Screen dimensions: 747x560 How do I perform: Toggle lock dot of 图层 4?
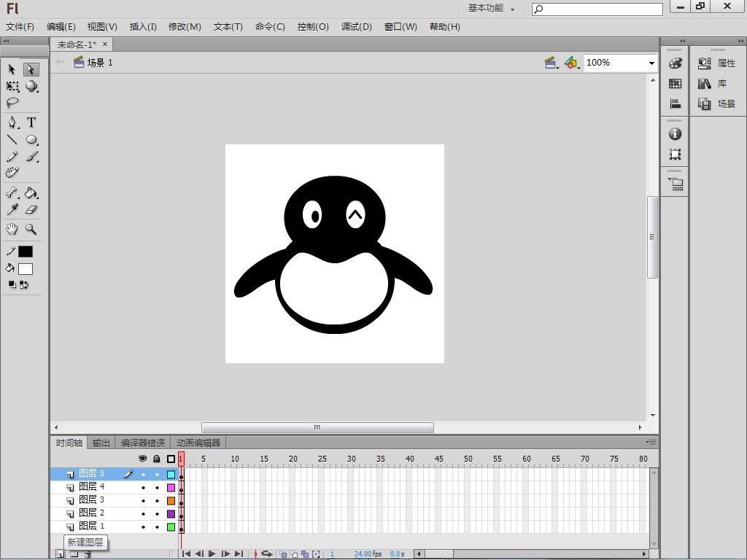pyautogui.click(x=157, y=488)
